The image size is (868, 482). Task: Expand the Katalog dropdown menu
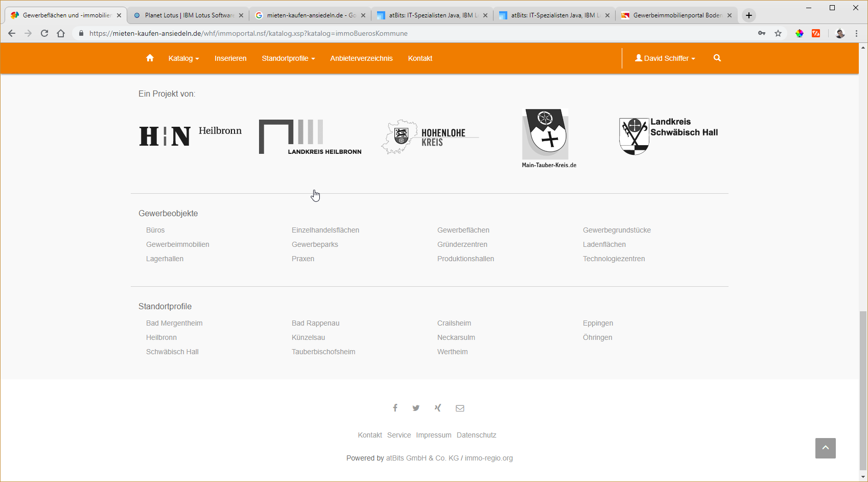click(x=183, y=58)
